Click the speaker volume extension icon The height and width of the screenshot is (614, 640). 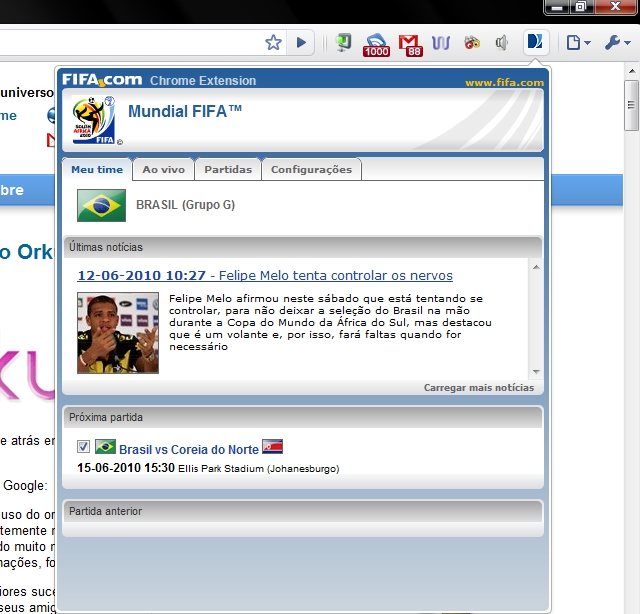(x=501, y=43)
